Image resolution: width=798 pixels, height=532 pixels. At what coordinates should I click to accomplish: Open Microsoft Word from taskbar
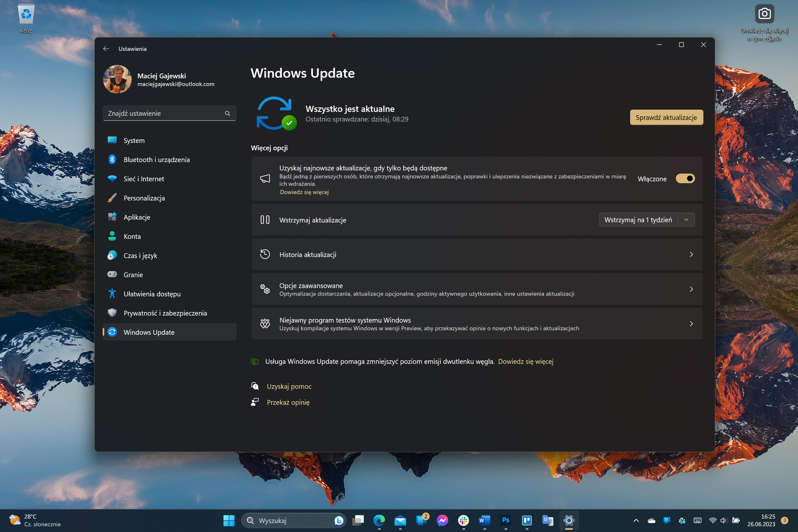coord(484,520)
